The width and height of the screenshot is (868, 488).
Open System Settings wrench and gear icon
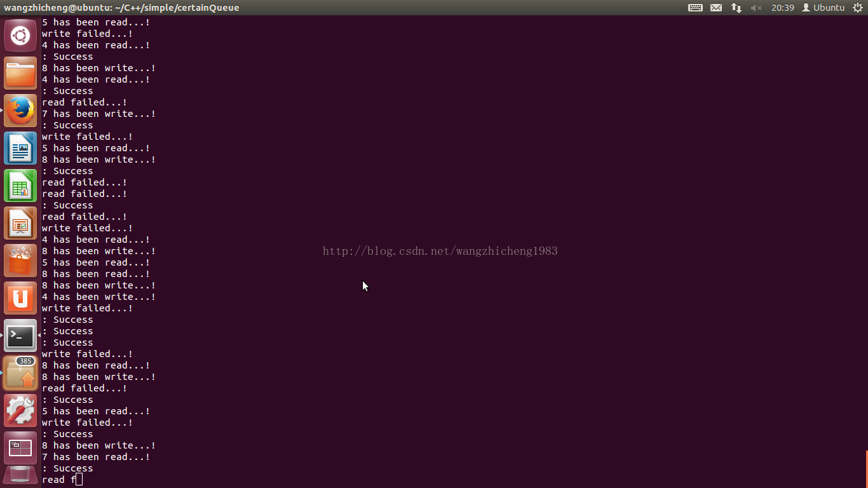[20, 410]
